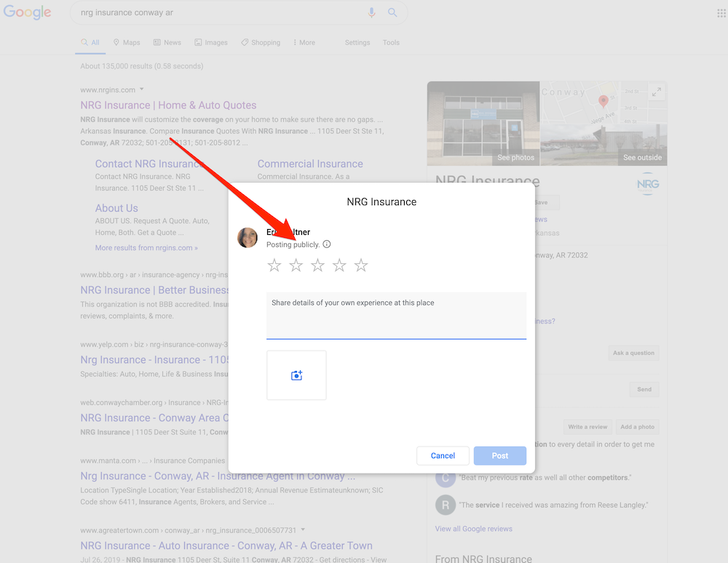Screen dimensions: 728x563
Task: View all Google reviews
Action: tap(474, 529)
